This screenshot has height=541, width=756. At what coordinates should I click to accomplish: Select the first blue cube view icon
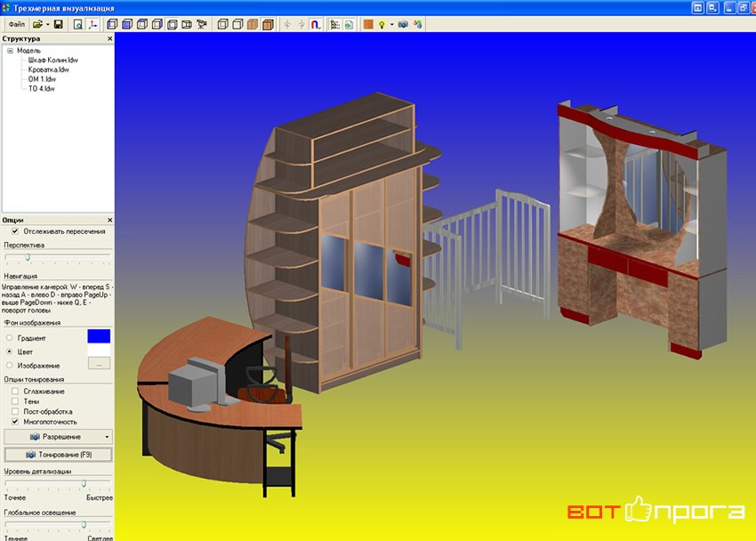[x=112, y=24]
